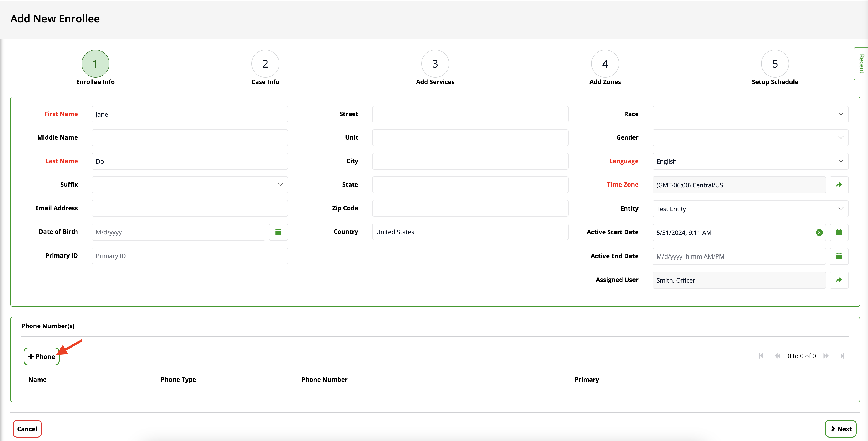Open Date of Birth calendar picker
Screen dimensions: 868x441
(x=278, y=232)
